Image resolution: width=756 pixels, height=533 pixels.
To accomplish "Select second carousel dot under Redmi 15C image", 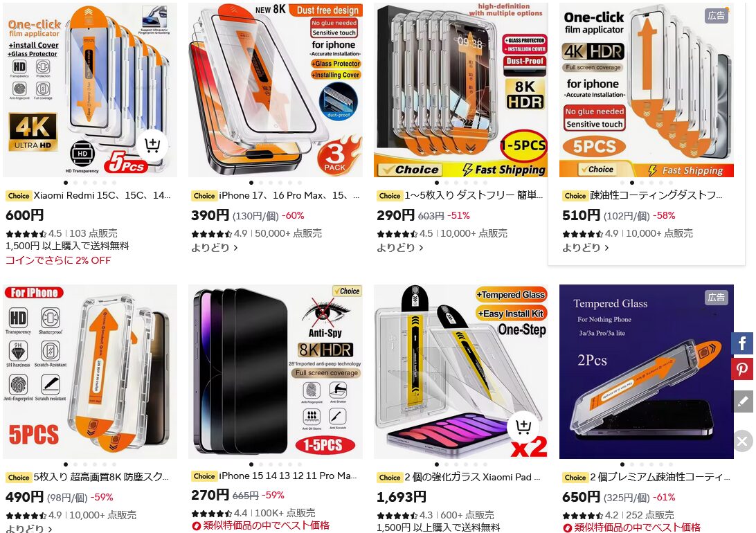I will [75, 183].
